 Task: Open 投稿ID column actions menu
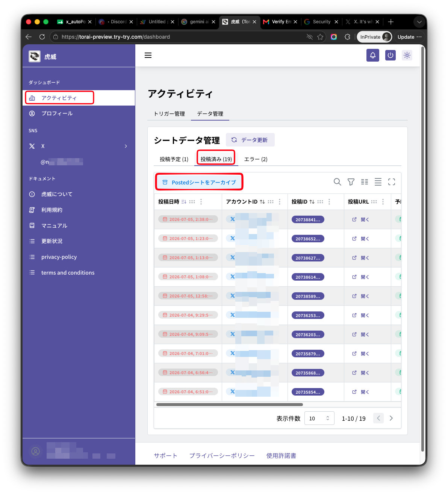[x=329, y=202]
